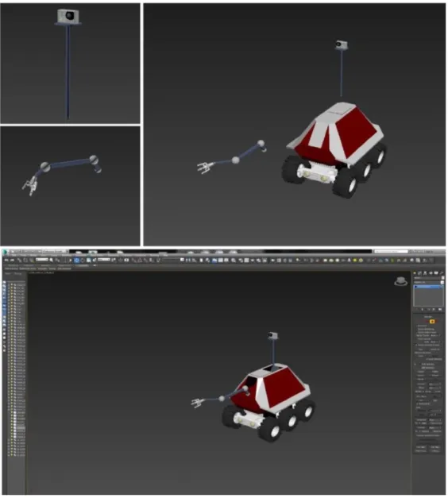This screenshot has height=498, width=448.
Task: Activate the highlighted Select and Move tool
Action: [76, 260]
